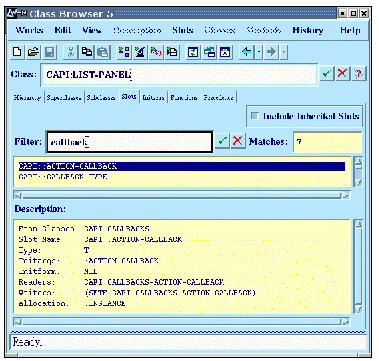The width and height of the screenshot is (379, 361).
Task: Click the description pane scroll up arrow
Action: click(358, 224)
